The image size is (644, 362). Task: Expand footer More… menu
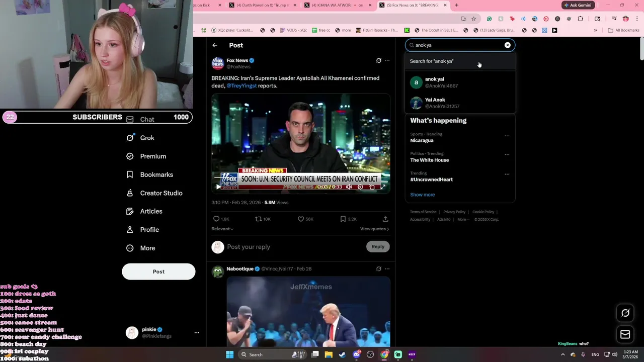click(463, 219)
